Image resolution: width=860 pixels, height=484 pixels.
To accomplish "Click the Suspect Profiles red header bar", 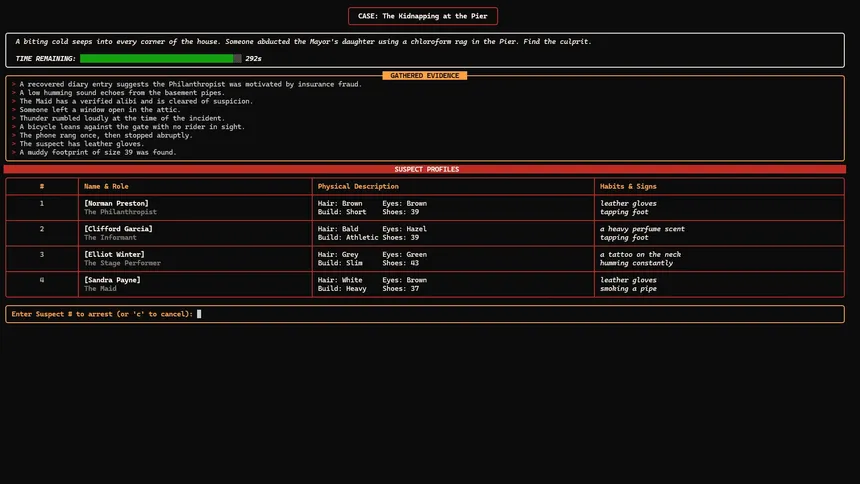I will [425, 169].
